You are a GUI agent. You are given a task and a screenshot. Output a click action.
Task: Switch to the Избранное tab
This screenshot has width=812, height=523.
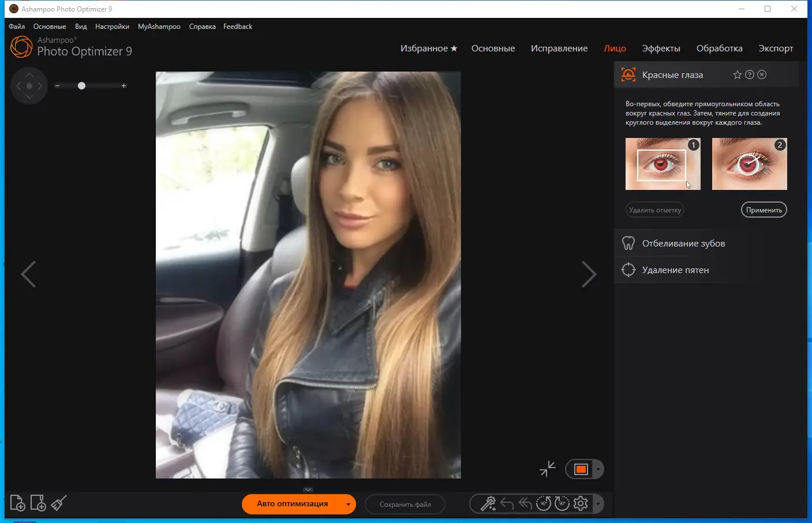pos(429,48)
